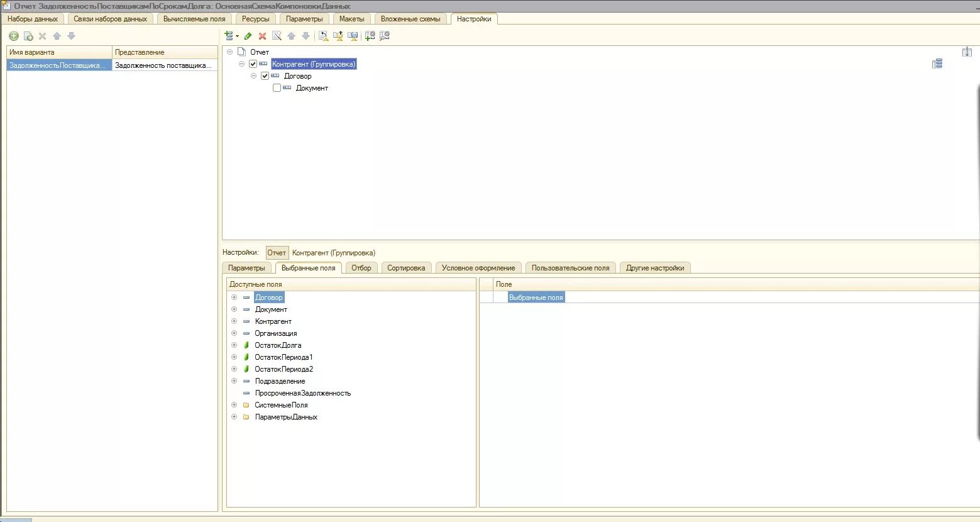Viewport: 980px width, 522px height.
Task: Click the СистемныеПоля folder icon
Action: (x=246, y=405)
